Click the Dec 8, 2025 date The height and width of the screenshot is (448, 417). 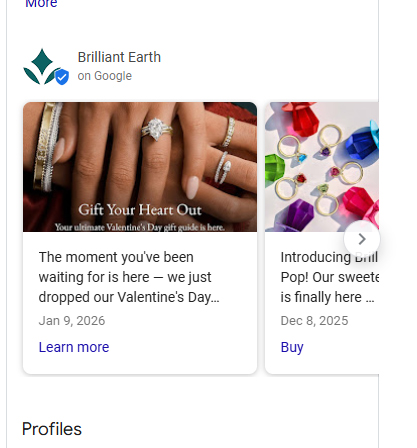coord(314,320)
